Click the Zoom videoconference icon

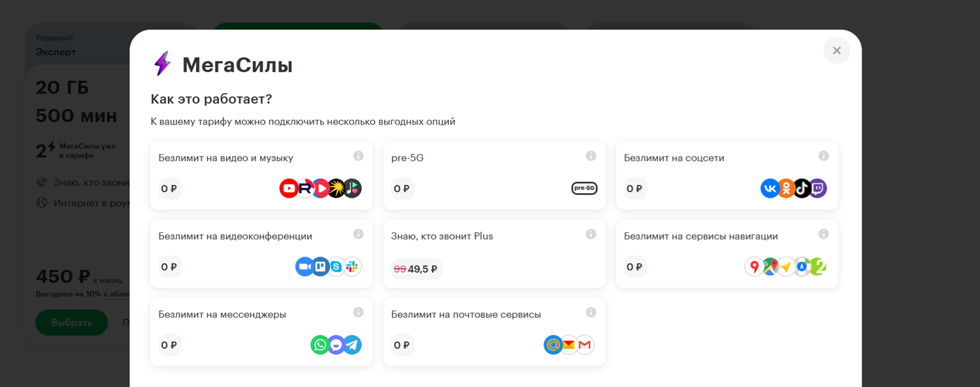[304, 267]
